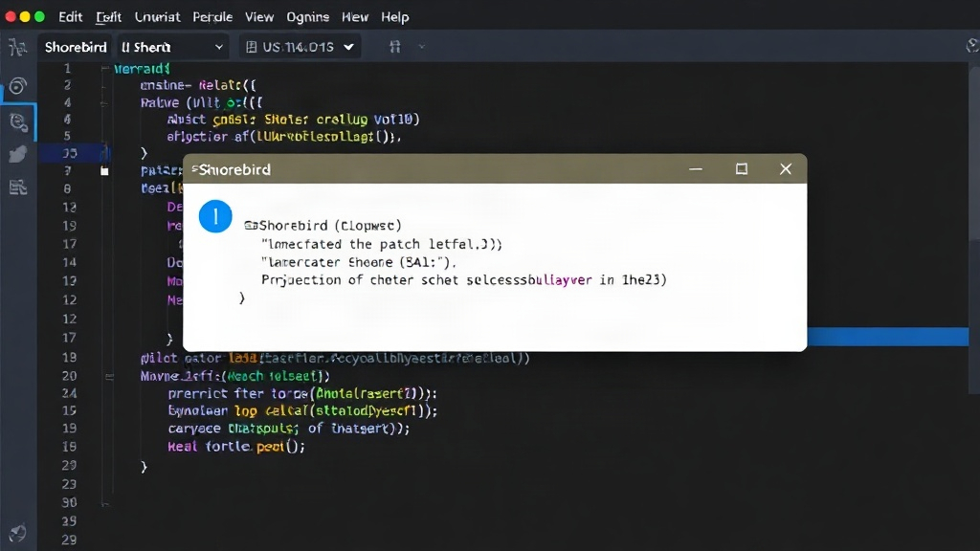
Task: Click the red macOS close button
Action: (10, 17)
